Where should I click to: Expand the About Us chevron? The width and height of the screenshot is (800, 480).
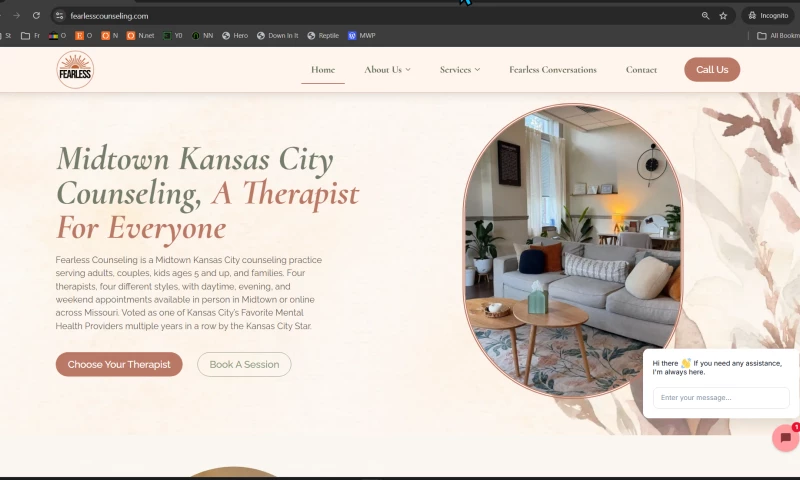408,70
